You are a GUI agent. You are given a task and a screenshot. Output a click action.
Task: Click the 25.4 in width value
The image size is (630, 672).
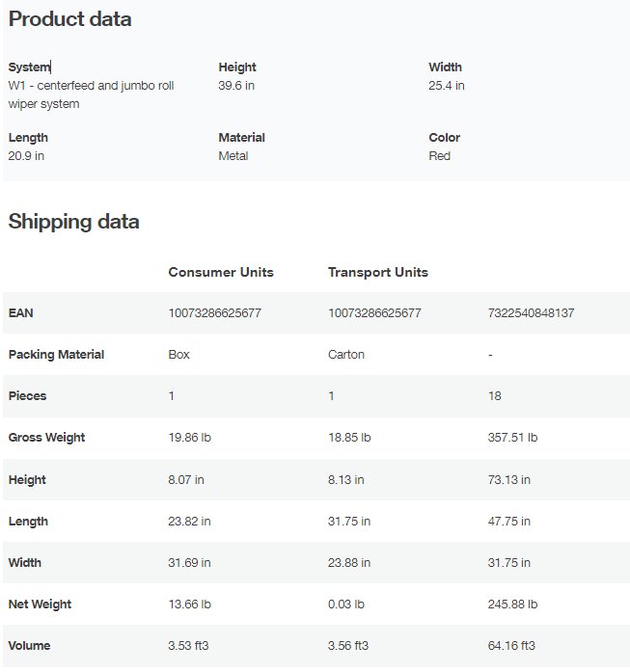(447, 86)
